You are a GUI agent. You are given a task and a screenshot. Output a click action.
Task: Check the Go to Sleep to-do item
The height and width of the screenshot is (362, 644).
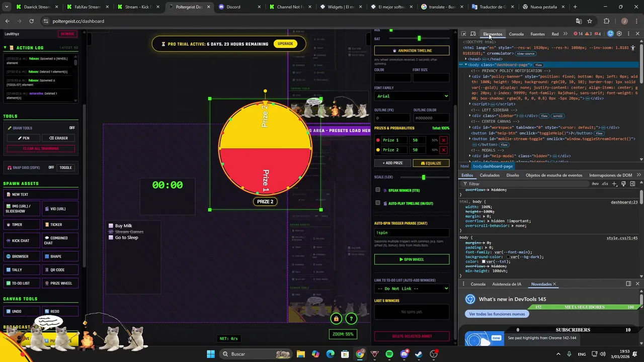(x=111, y=237)
